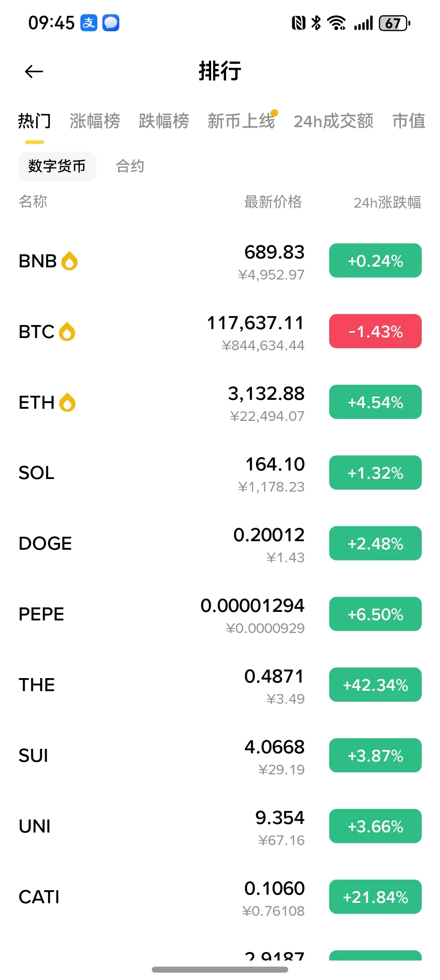Sort by 最新价格 column header
Image resolution: width=440 pixels, height=980 pixels.
pyautogui.click(x=273, y=202)
